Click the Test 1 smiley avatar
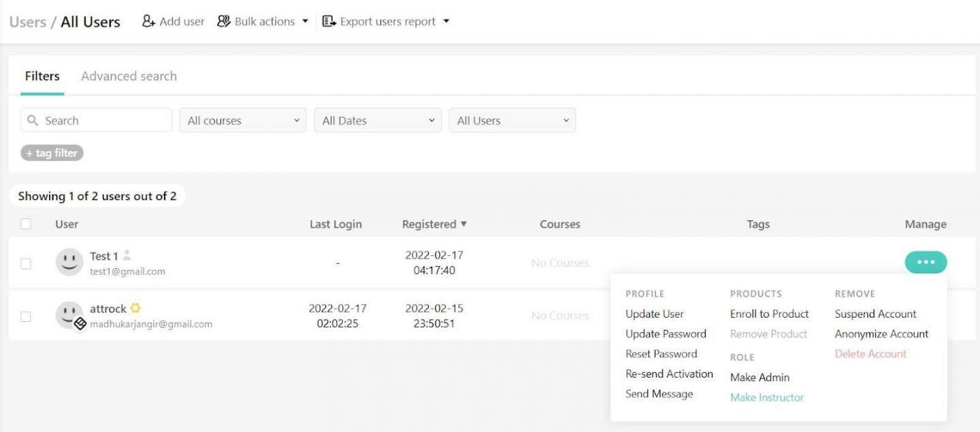980x432 pixels. (x=69, y=262)
